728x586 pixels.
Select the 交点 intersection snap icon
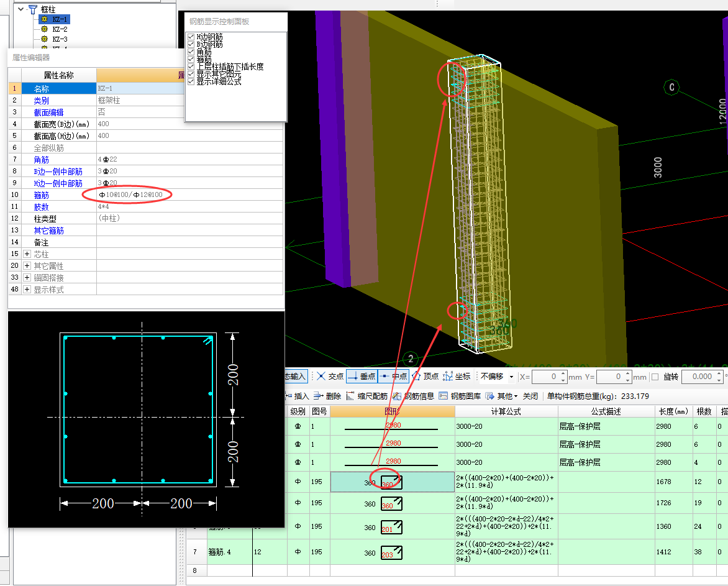(321, 376)
